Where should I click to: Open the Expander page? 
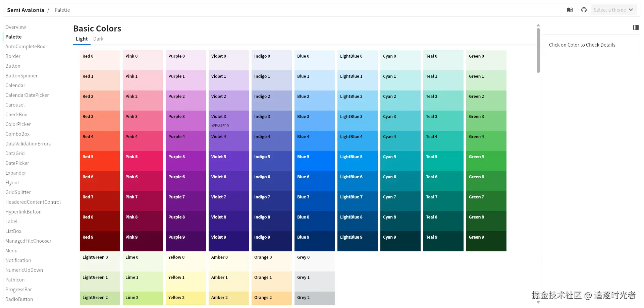click(x=15, y=173)
